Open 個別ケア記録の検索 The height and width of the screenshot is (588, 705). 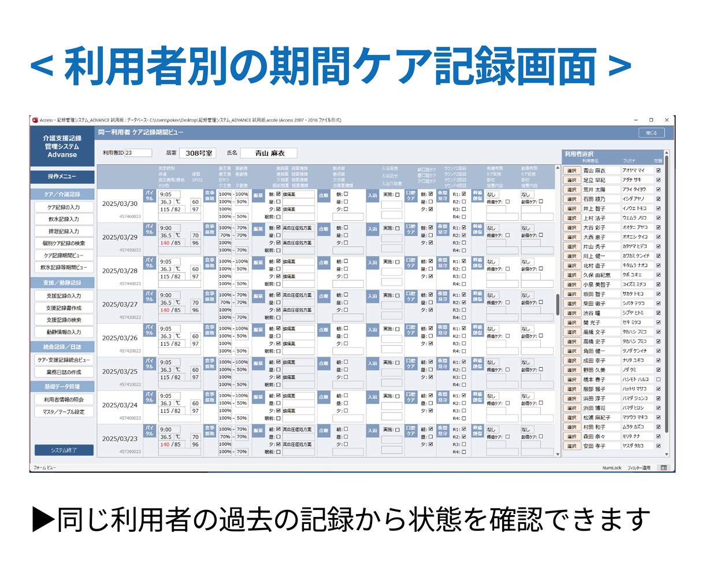point(64,243)
